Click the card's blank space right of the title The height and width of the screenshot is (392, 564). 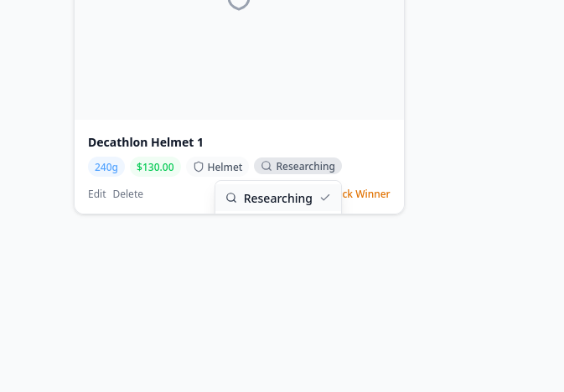coord(318,142)
